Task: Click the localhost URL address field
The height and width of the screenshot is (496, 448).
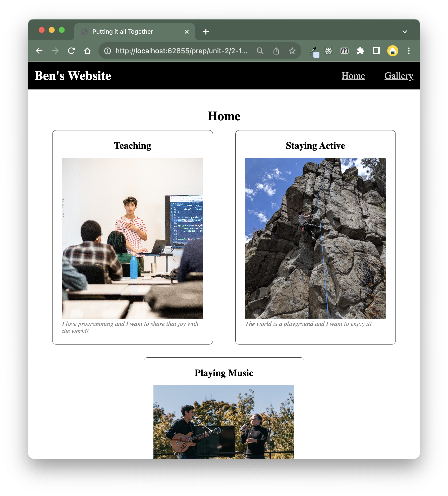Action: pyautogui.click(x=181, y=51)
